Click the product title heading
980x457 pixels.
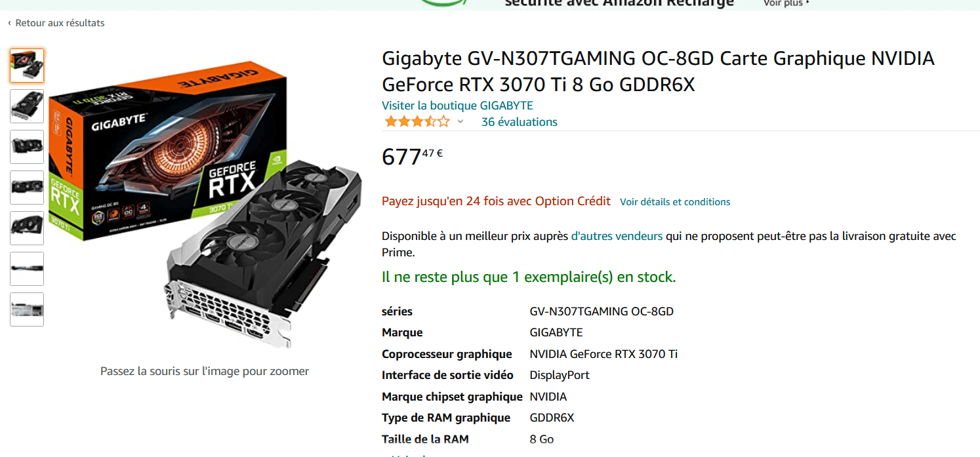658,71
